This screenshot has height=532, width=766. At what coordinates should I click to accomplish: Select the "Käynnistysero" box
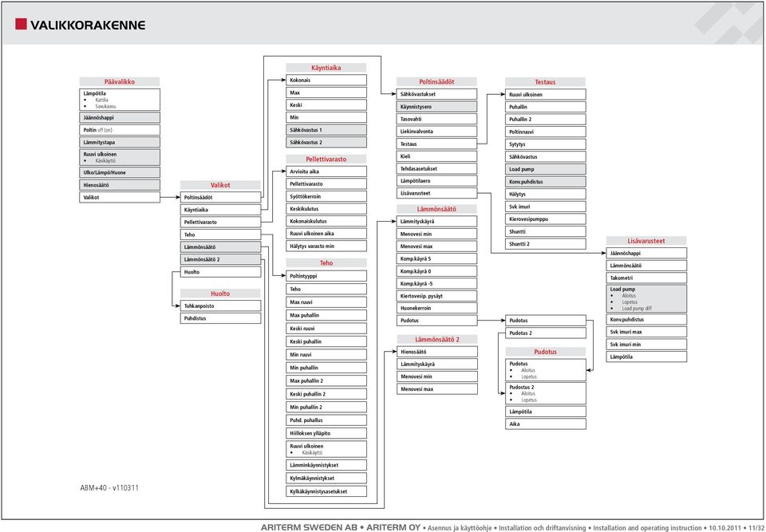436,107
